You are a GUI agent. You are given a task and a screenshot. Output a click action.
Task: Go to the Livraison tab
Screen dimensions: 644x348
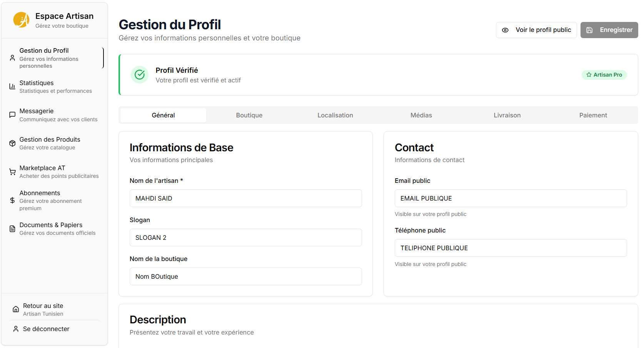click(507, 115)
